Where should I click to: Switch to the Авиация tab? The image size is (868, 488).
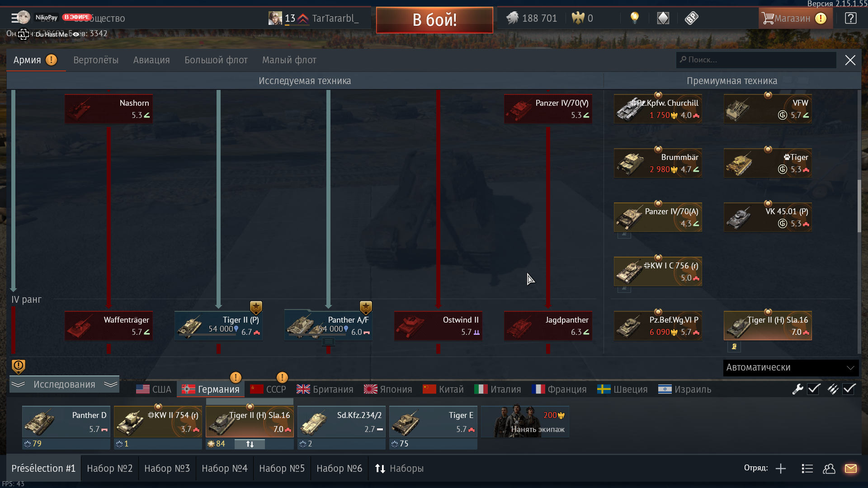(151, 60)
